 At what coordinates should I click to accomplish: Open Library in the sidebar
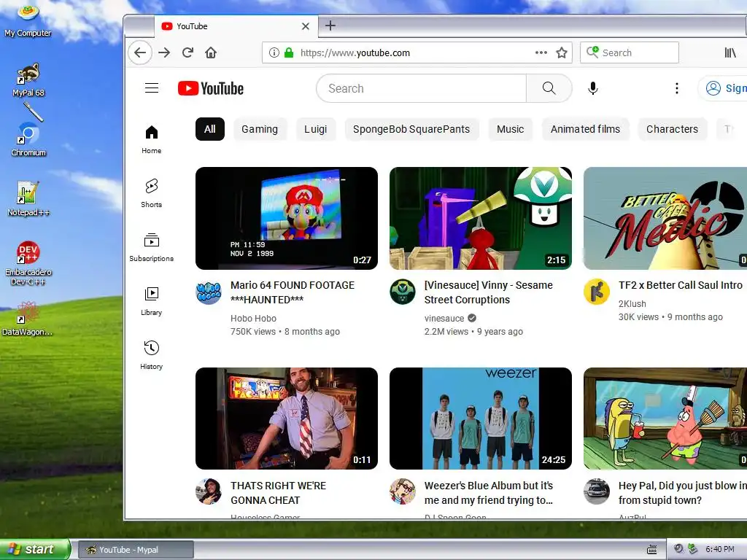click(152, 301)
